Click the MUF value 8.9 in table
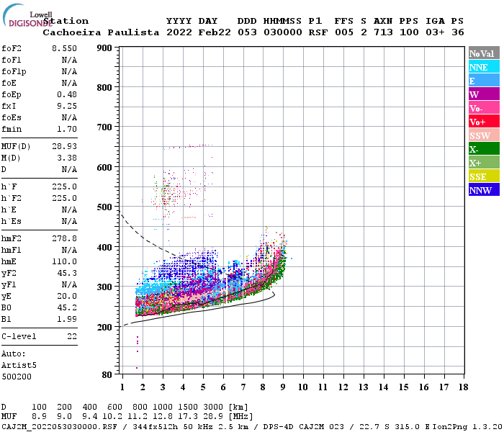Screen dimensions: 504x432 coord(39,417)
